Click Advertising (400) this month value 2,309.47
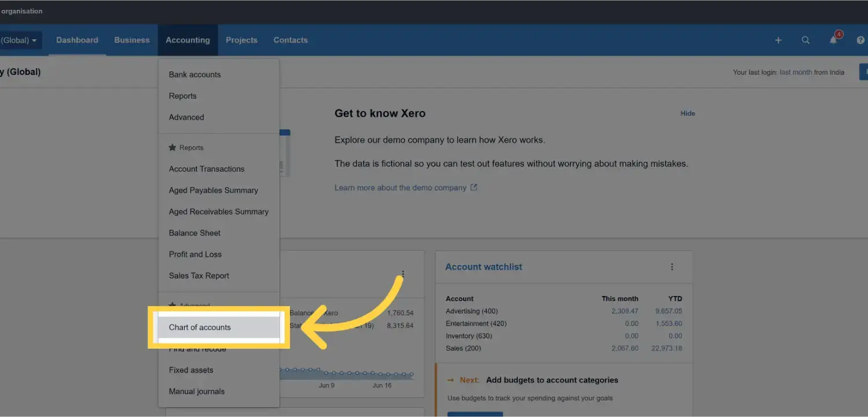The width and height of the screenshot is (868, 417). point(624,311)
